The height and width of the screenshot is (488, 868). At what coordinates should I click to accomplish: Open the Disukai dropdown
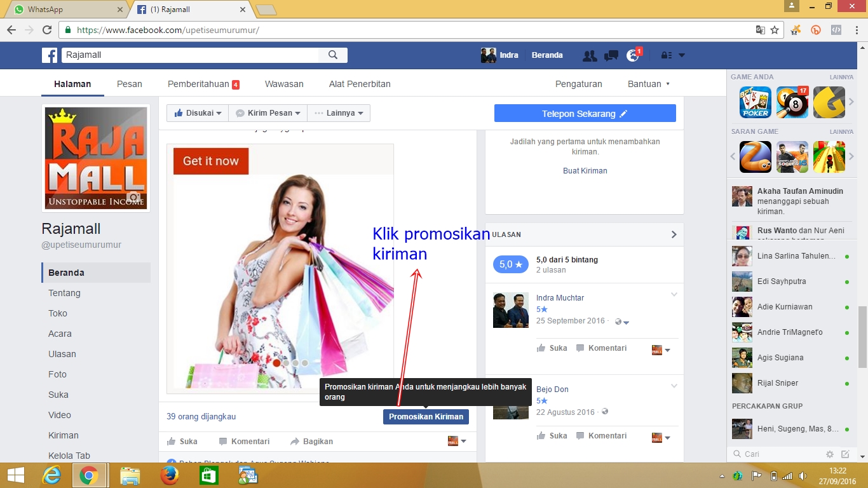(x=198, y=113)
